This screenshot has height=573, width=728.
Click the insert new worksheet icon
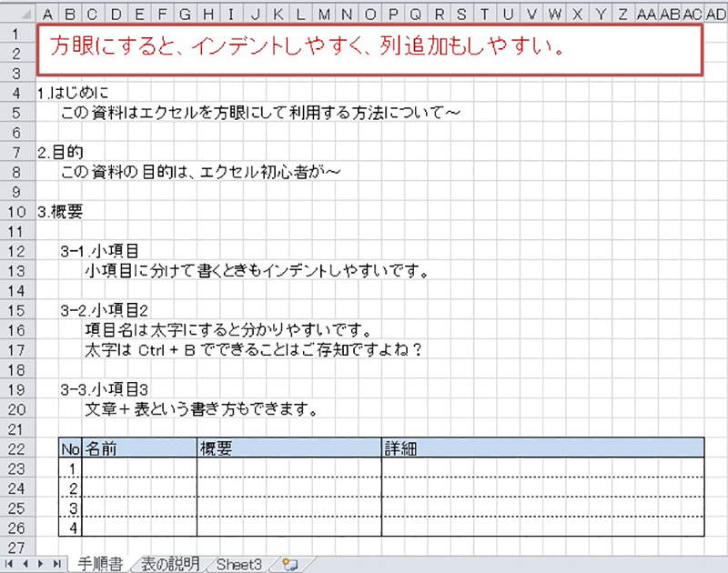pos(290,564)
